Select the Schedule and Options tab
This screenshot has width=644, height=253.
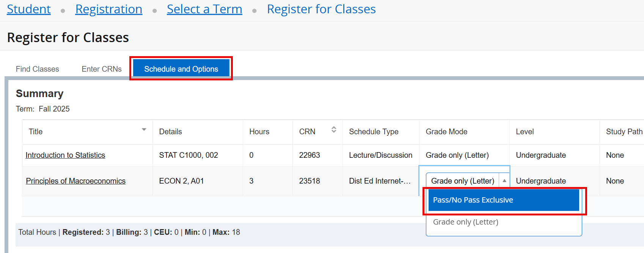point(181,69)
